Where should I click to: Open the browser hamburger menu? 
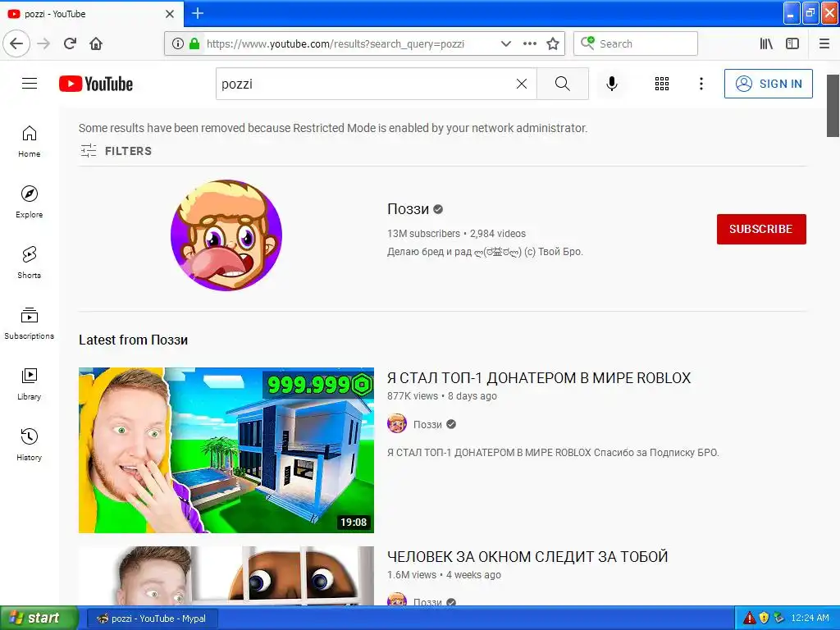(x=824, y=43)
